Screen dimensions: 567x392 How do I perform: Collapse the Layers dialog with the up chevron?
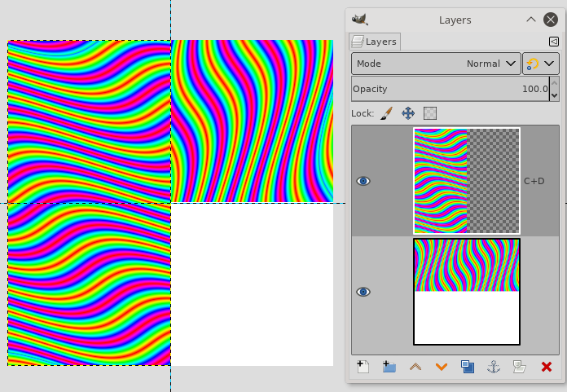tap(531, 20)
